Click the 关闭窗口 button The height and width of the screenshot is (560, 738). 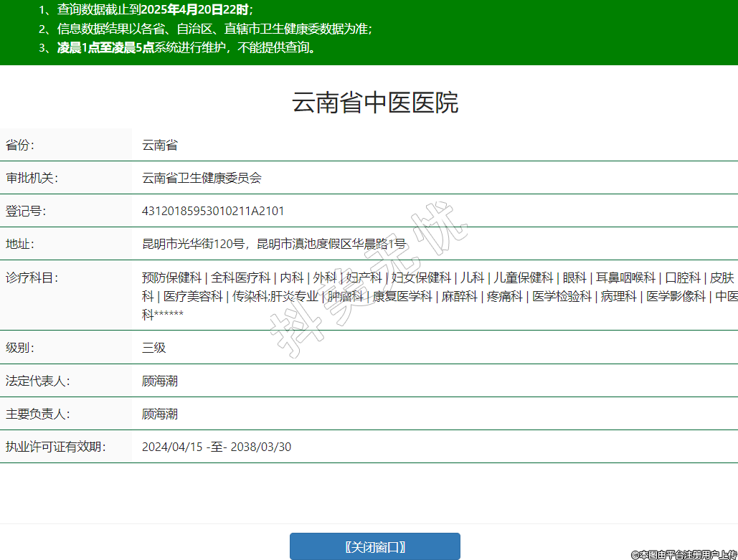pyautogui.click(x=374, y=546)
